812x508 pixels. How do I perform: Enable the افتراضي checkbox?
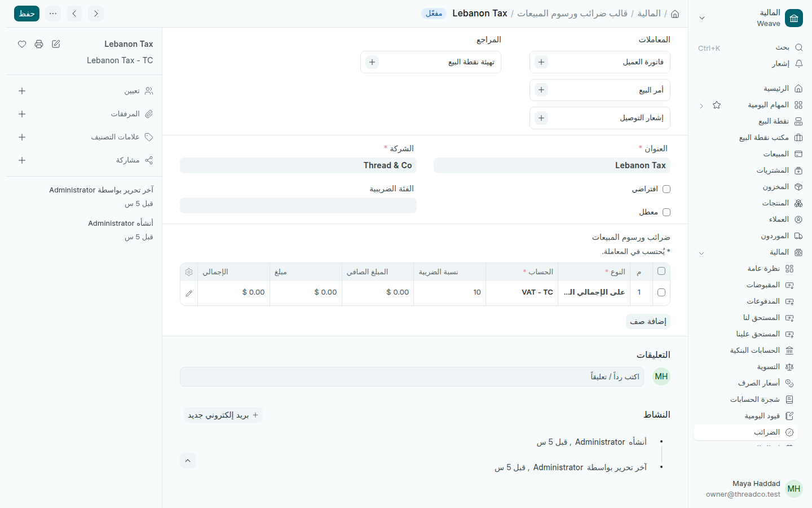(x=667, y=189)
